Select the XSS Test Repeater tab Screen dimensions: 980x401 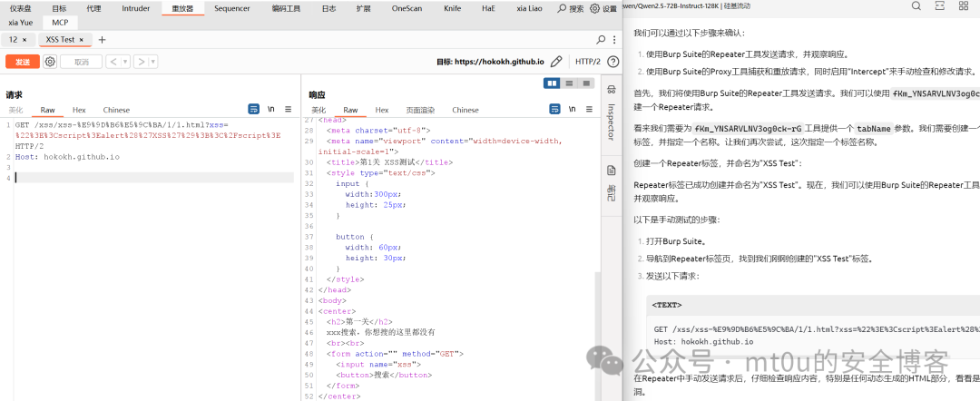coord(60,39)
